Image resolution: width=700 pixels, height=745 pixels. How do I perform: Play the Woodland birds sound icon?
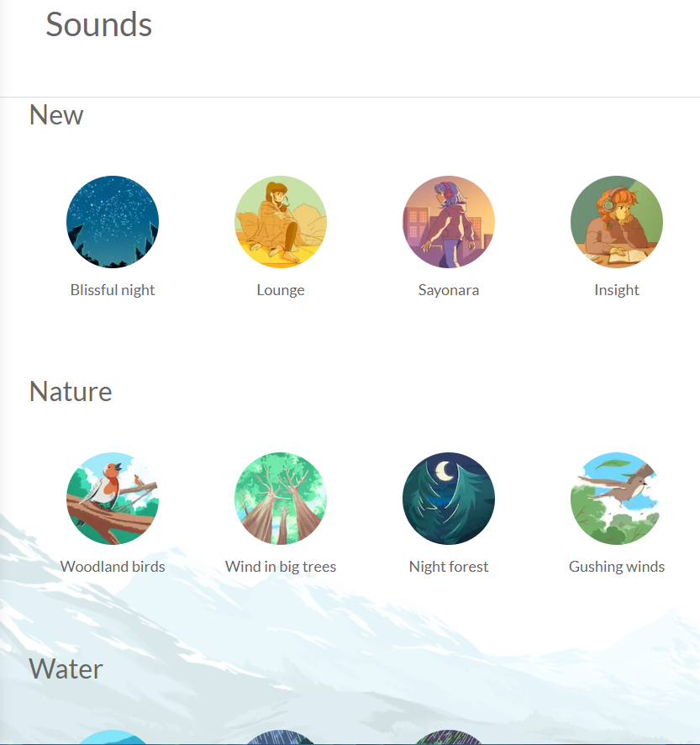(x=113, y=499)
